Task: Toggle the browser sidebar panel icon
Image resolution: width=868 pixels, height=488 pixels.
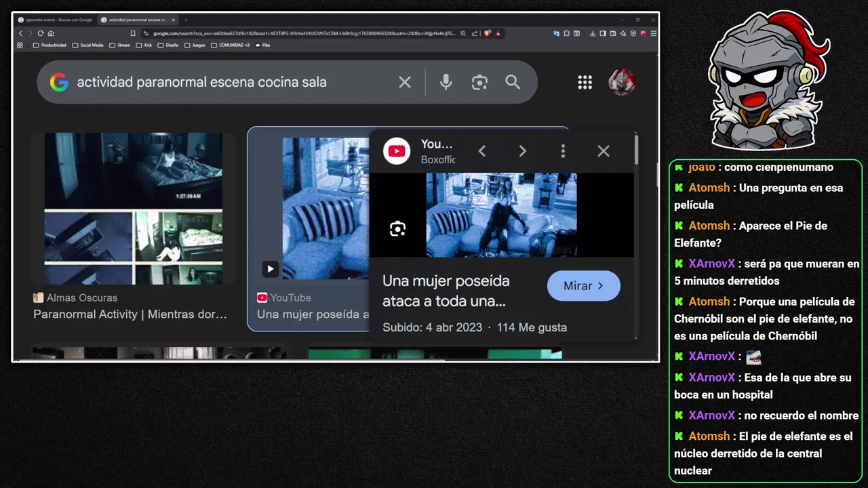Action: [x=603, y=33]
